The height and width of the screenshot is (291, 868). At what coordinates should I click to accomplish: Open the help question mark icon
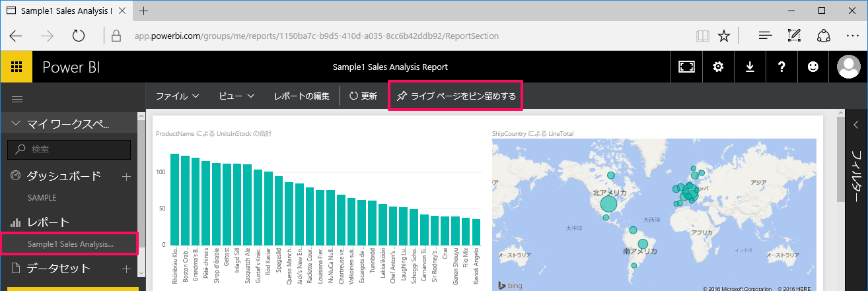tap(781, 67)
